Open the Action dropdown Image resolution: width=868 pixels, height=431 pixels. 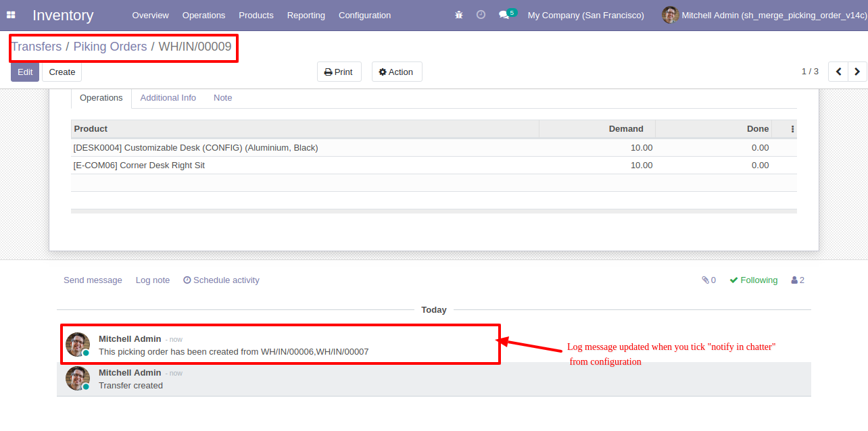pos(397,72)
